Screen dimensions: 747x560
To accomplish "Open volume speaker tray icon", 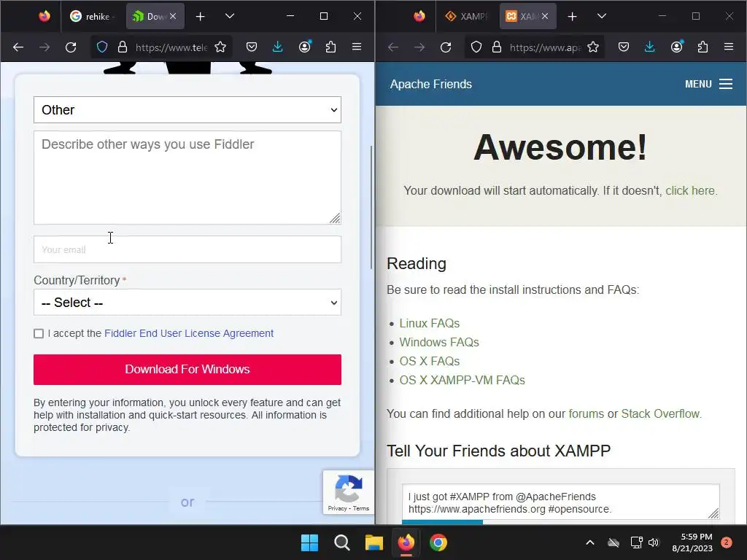I will tap(654, 542).
